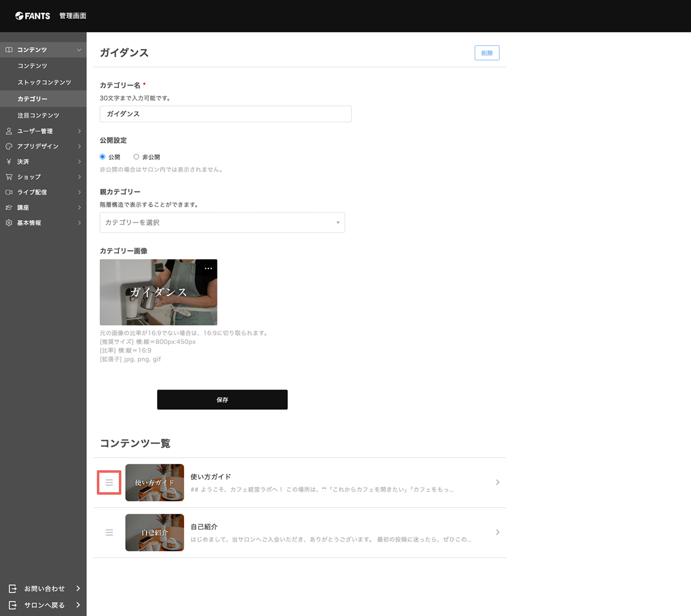Viewport: 691px width, 616px height.
Task: Click the 基本情報 menu label
Action: pos(29,223)
